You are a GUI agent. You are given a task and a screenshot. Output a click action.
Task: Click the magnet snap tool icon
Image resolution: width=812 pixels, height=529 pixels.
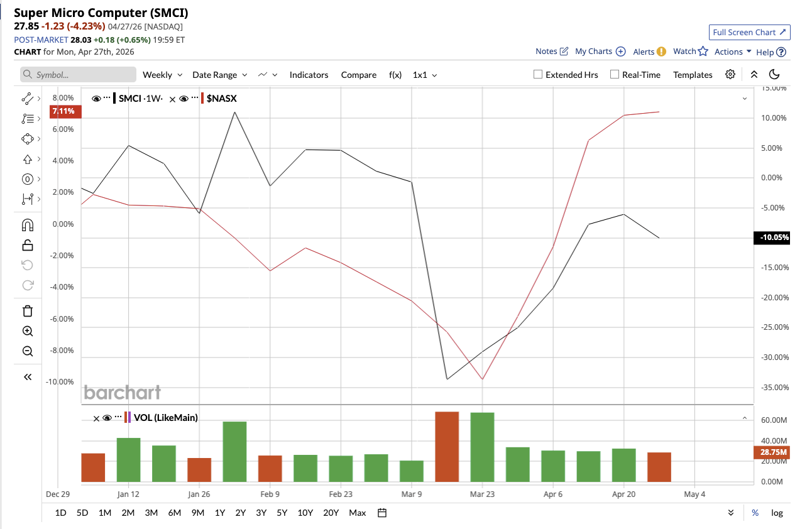pos(28,225)
